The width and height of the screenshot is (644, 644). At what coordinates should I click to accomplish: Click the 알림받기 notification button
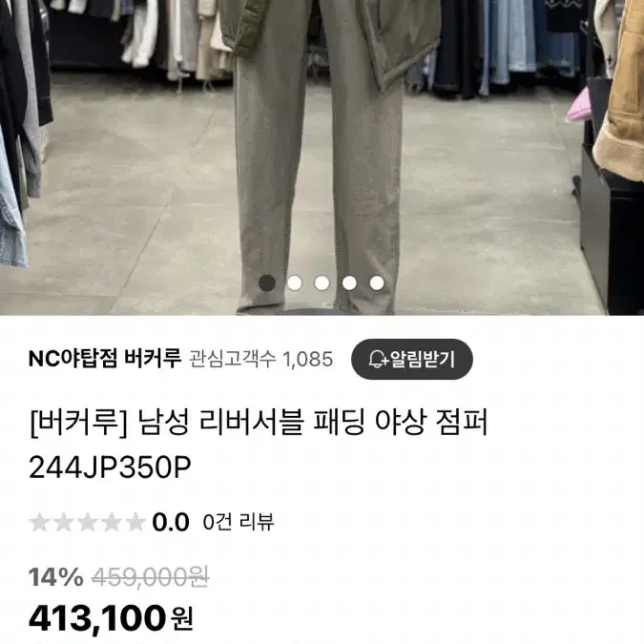[x=412, y=360]
